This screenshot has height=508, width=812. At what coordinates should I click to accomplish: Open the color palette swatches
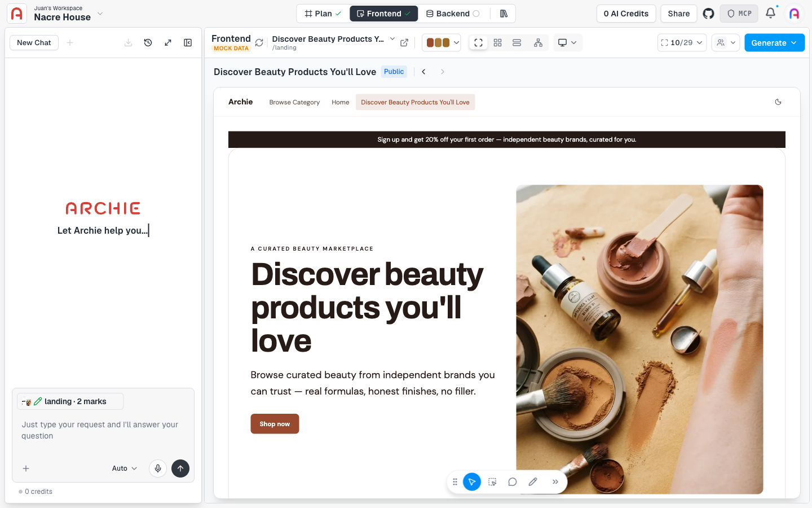pyautogui.click(x=442, y=43)
